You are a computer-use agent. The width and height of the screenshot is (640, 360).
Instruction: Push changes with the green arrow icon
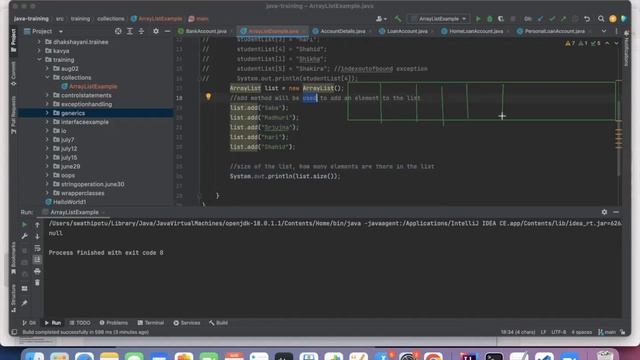[563, 19]
